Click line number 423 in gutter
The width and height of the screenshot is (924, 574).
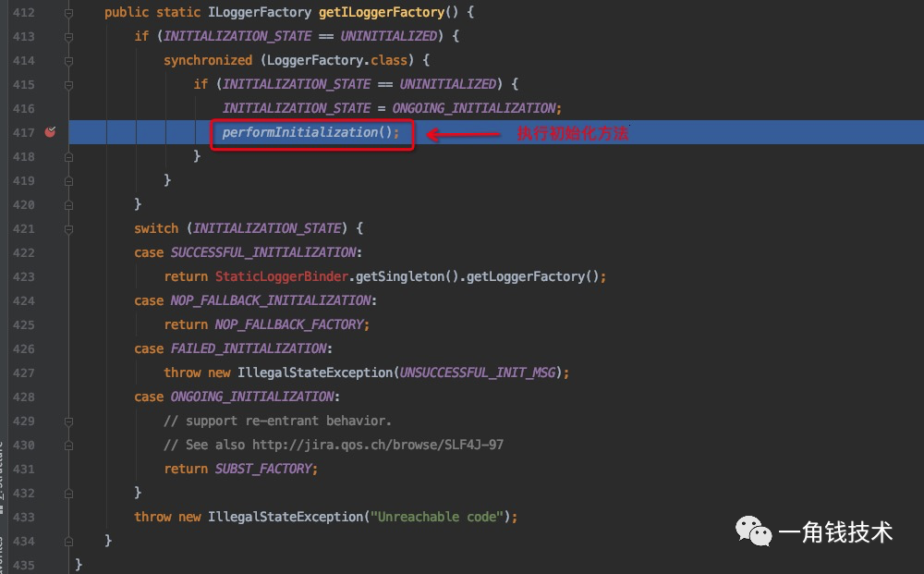pyautogui.click(x=24, y=277)
